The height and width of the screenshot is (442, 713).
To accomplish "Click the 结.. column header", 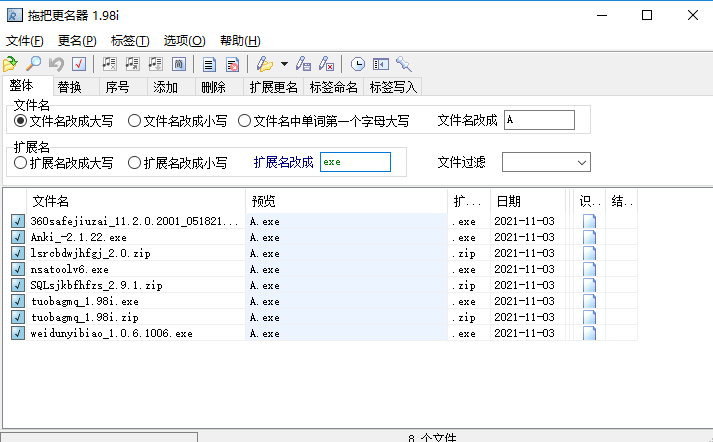I will click(x=622, y=201).
